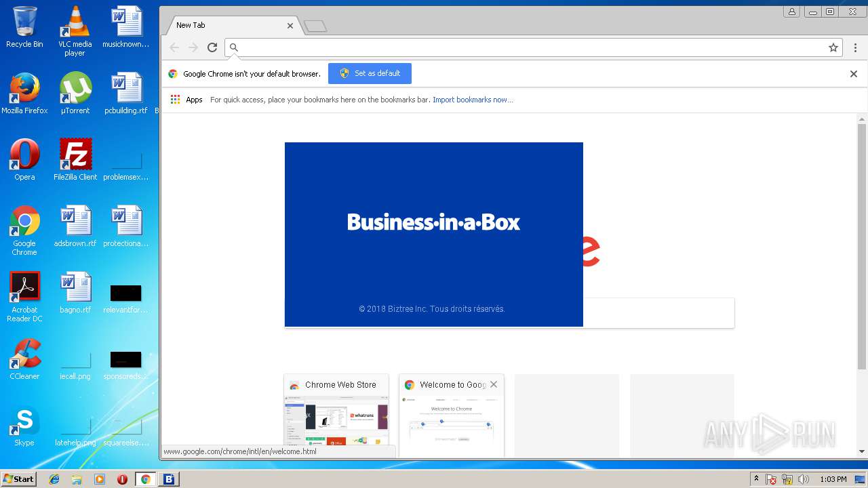Select the New Tab tab
Screen dimensions: 868x488
[x=234, y=25]
